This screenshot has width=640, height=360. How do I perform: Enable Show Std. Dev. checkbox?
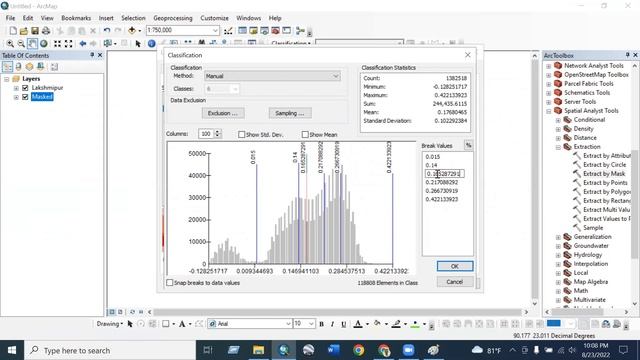(242, 134)
